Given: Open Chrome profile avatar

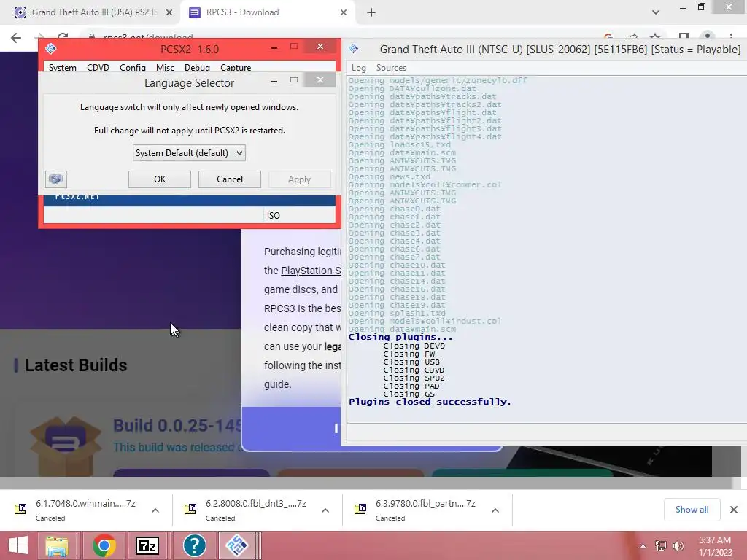Looking at the screenshot, I should pos(708,36).
